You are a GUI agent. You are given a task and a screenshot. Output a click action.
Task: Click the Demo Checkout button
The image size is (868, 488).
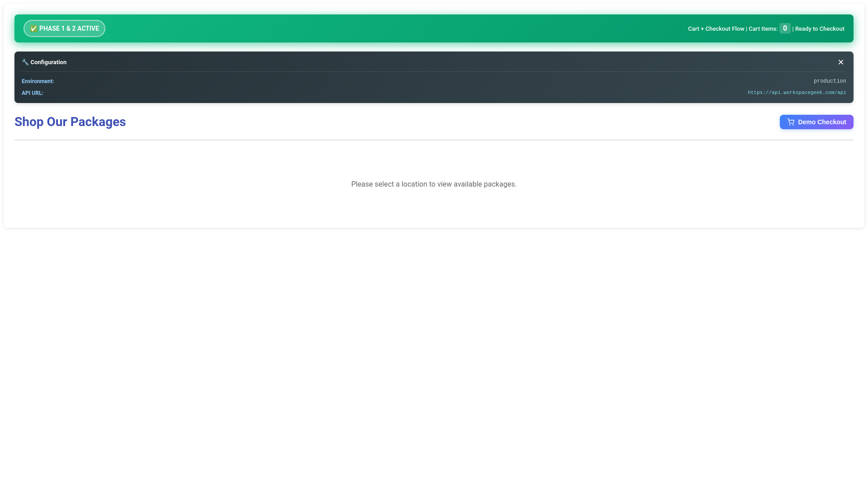coord(816,122)
